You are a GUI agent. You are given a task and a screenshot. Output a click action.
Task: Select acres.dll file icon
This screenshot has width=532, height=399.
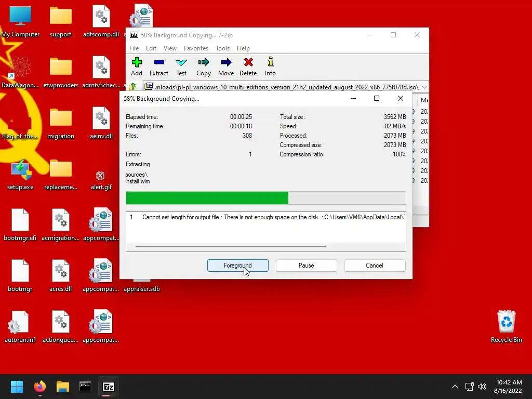(60, 275)
